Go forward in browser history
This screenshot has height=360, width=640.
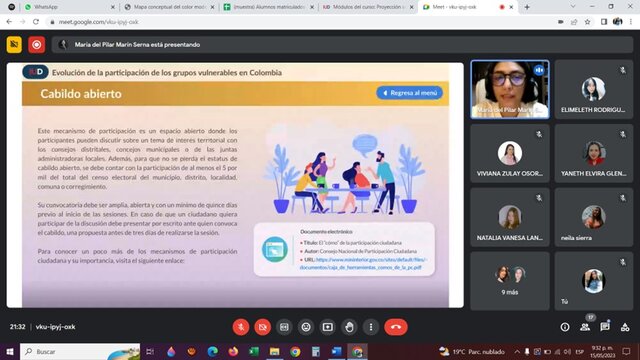point(22,22)
